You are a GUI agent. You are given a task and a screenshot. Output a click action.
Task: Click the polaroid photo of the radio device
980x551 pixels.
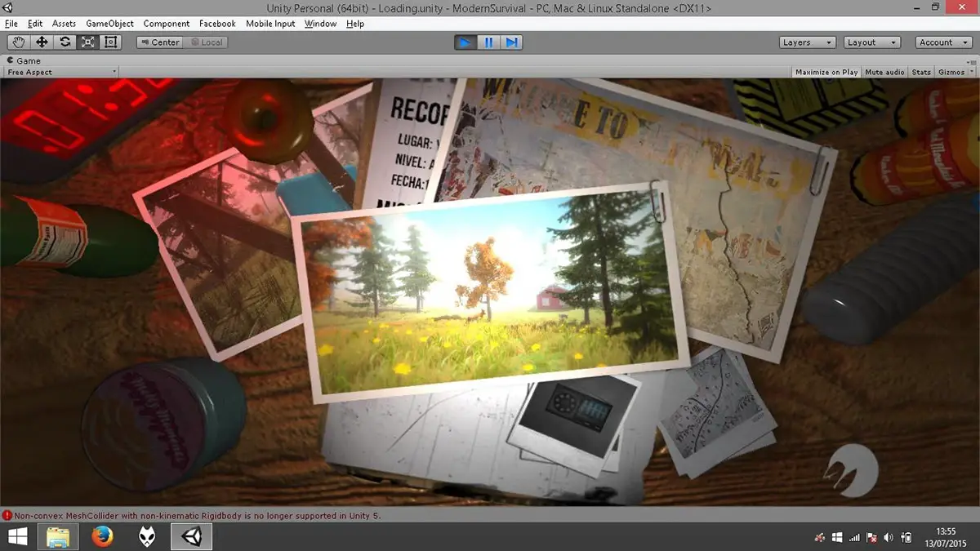(x=573, y=423)
